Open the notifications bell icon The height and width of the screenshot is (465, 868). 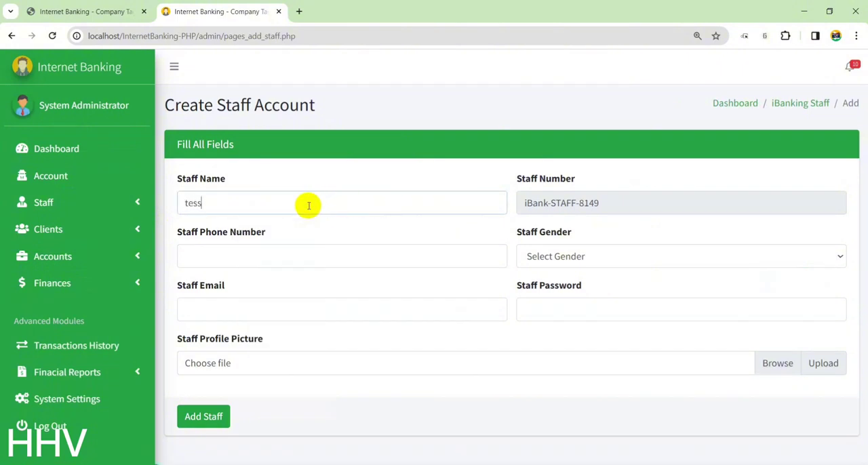point(850,66)
